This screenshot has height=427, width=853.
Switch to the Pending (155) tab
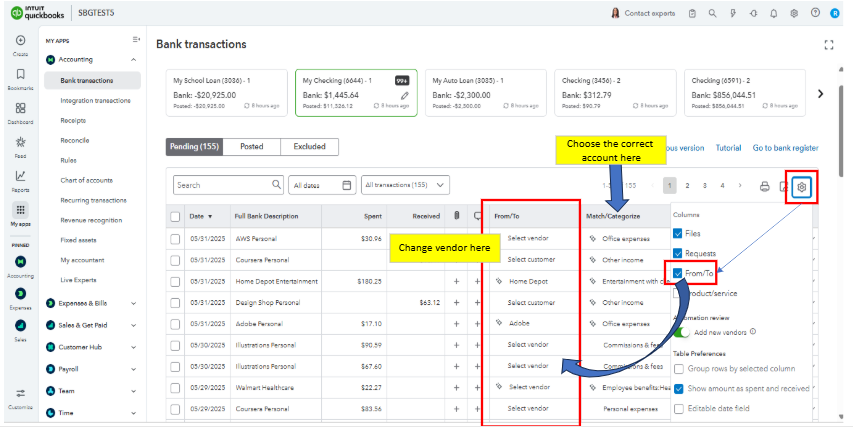point(194,147)
